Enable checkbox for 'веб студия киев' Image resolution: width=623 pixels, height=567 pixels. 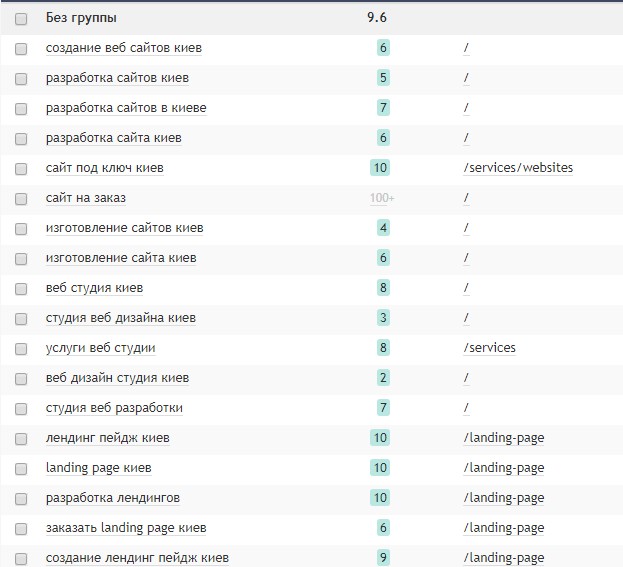pos(21,288)
